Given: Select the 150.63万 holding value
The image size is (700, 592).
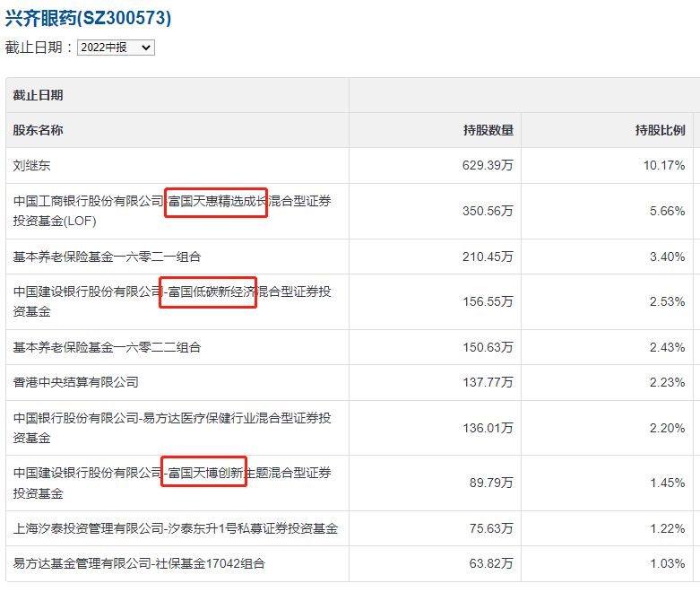Looking at the screenshot, I should (x=488, y=347).
